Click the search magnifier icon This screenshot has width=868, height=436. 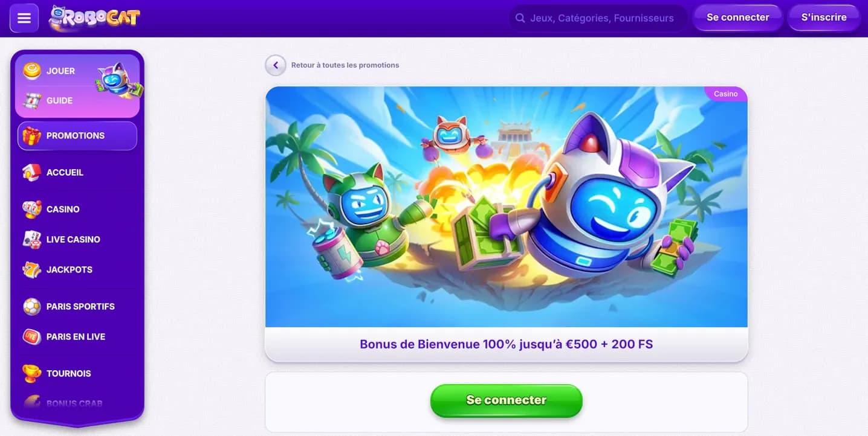coord(520,18)
